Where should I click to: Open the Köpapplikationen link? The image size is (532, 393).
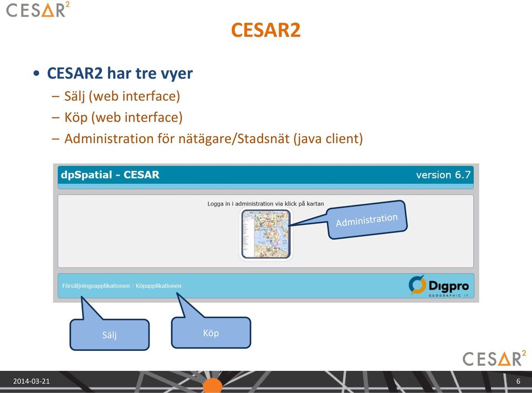[x=158, y=286]
